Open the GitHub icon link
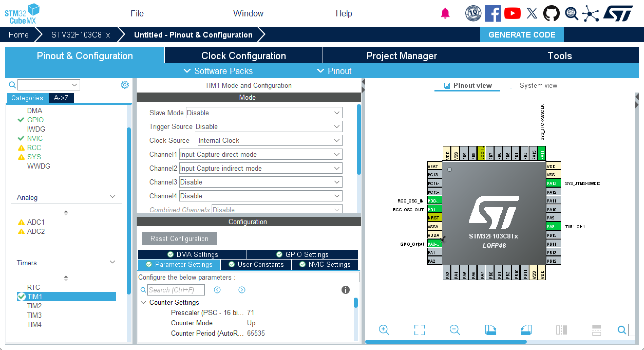 coord(551,13)
